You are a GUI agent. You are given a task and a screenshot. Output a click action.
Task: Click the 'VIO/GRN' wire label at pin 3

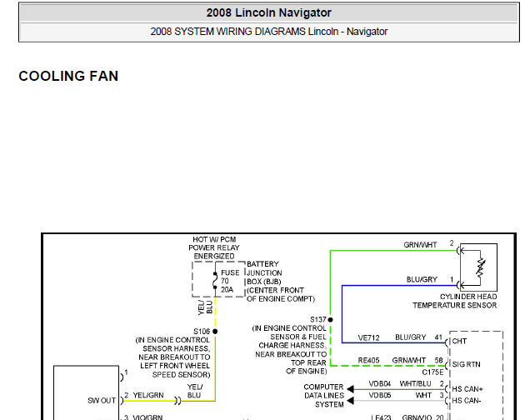click(147, 417)
